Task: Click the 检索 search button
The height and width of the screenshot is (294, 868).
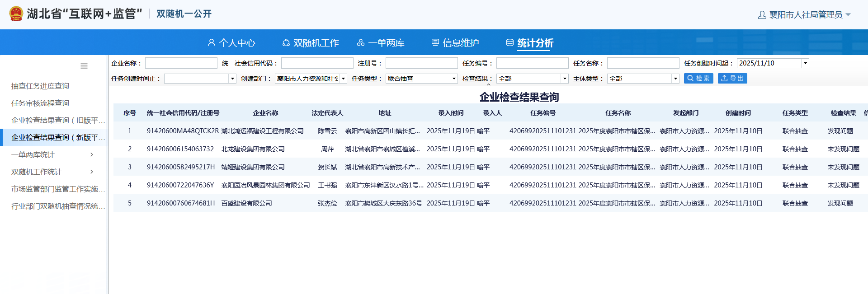Action: point(698,79)
